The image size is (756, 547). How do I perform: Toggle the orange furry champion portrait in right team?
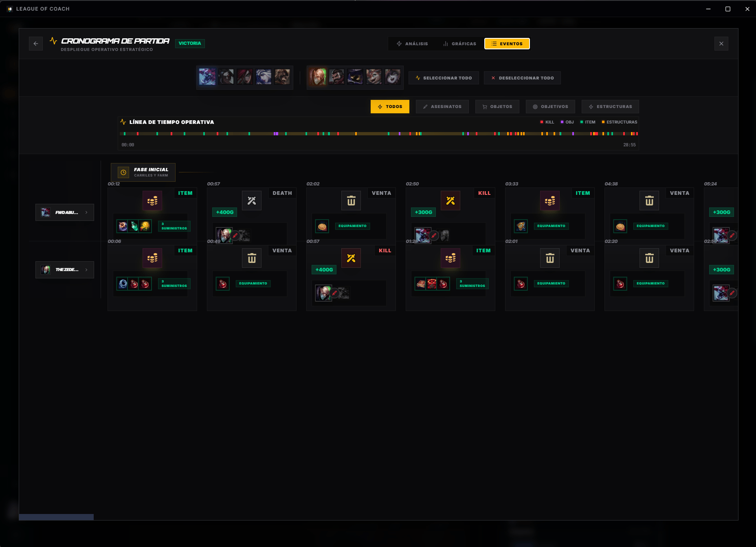click(374, 77)
